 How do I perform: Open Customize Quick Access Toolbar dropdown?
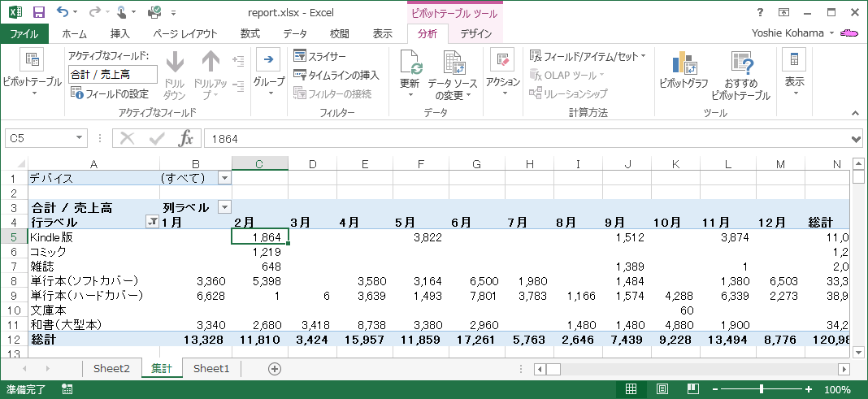click(174, 12)
